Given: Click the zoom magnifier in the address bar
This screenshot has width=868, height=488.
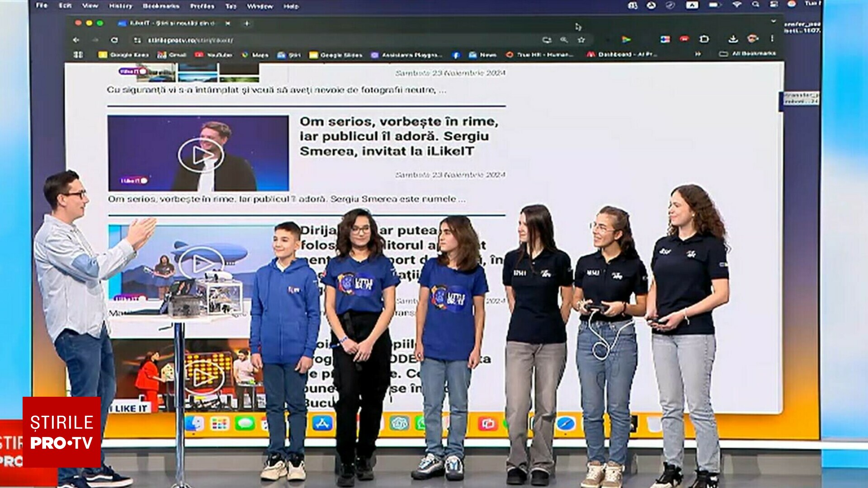Looking at the screenshot, I should click(x=564, y=40).
